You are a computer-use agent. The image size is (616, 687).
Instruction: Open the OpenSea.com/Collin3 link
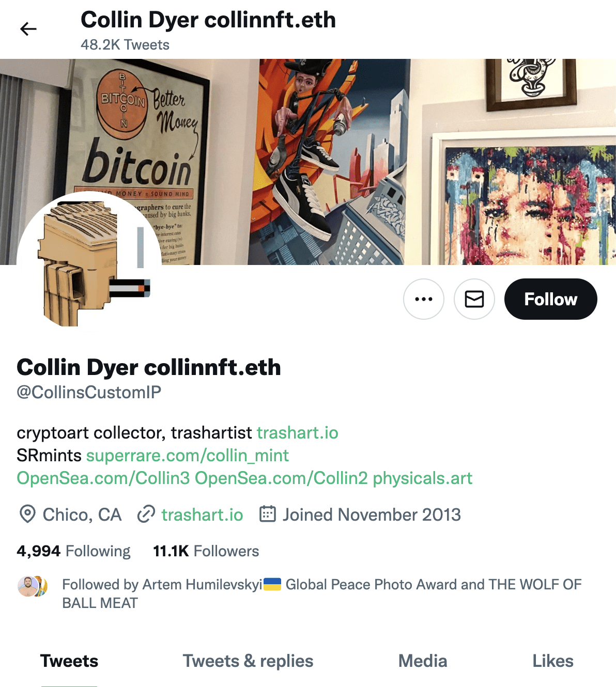click(x=103, y=478)
